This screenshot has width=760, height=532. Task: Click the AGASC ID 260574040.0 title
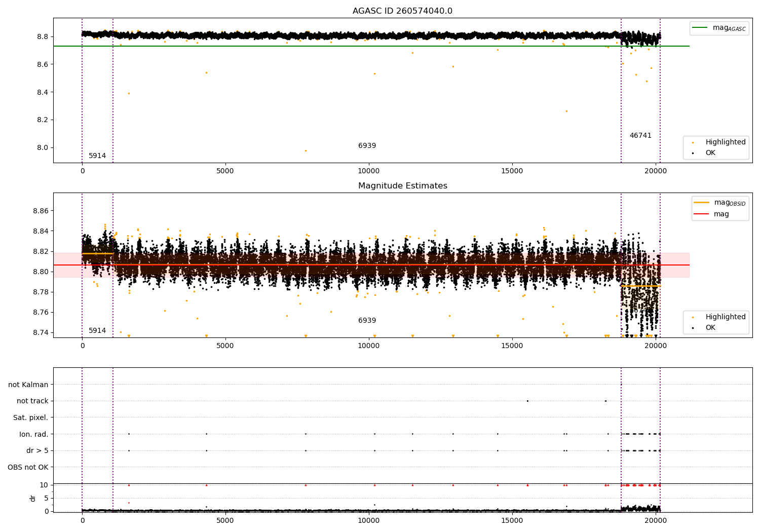point(402,11)
